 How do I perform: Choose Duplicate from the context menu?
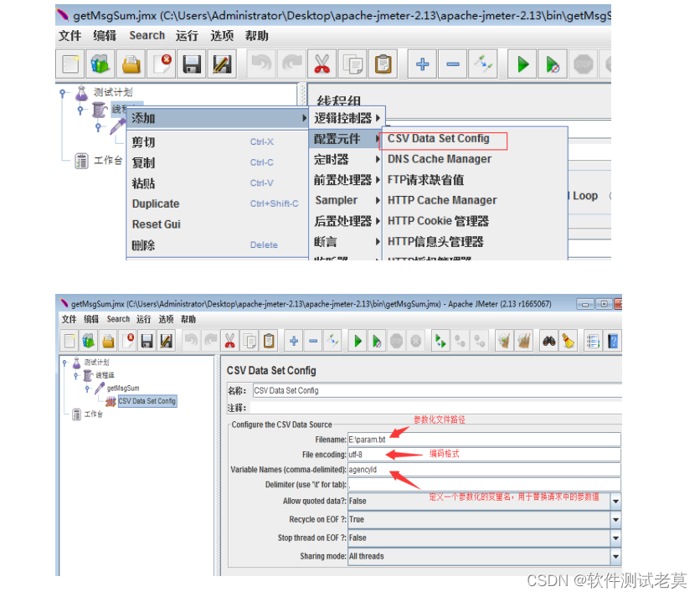click(218, 203)
